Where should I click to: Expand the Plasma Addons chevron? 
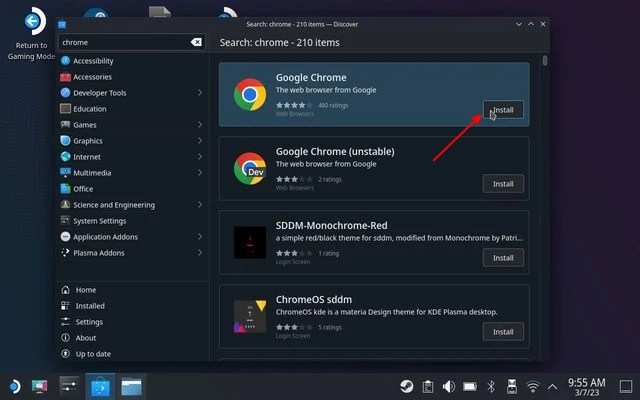[x=200, y=253]
